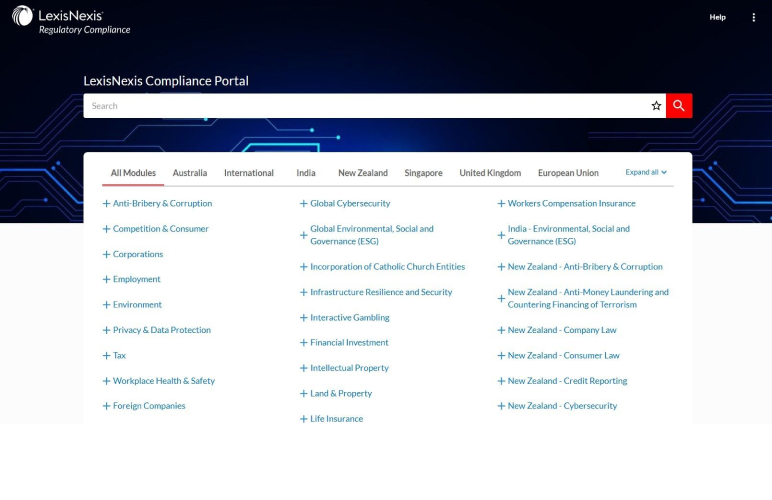Open Interactive Gambling module link
This screenshot has height=500, width=772.
(350, 317)
